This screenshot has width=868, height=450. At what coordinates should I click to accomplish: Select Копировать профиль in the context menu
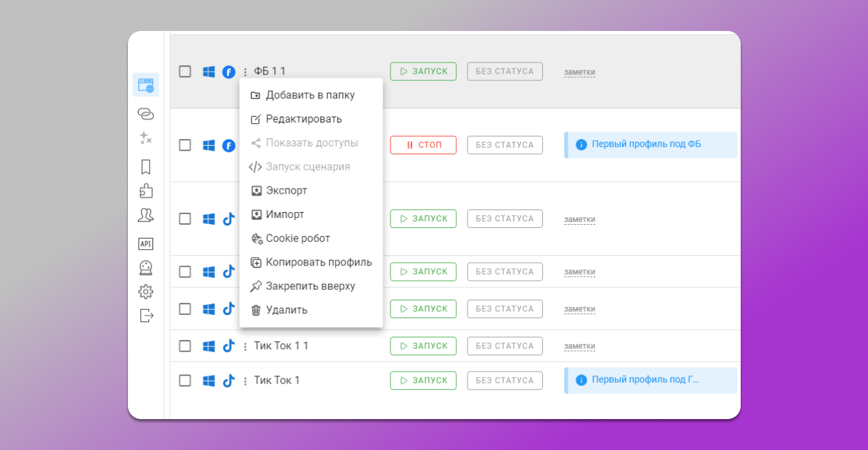click(x=319, y=262)
